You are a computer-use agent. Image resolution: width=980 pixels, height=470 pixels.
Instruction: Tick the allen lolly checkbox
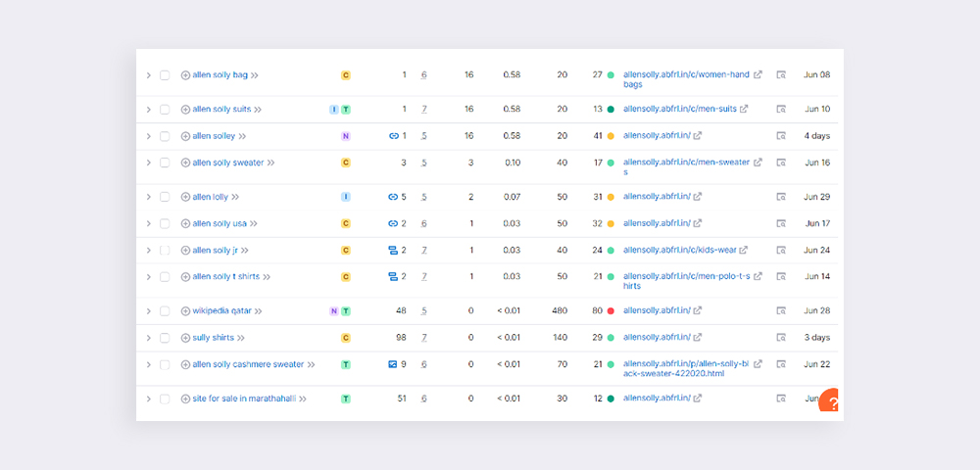(165, 197)
